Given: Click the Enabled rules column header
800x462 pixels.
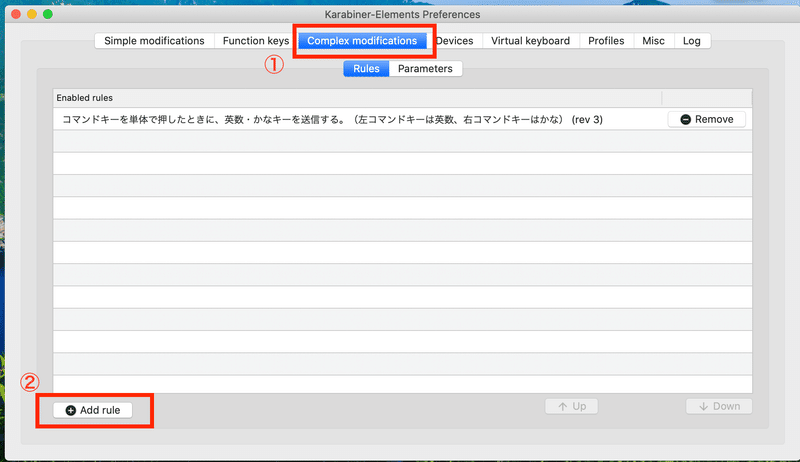Looking at the screenshot, I should (x=357, y=97).
